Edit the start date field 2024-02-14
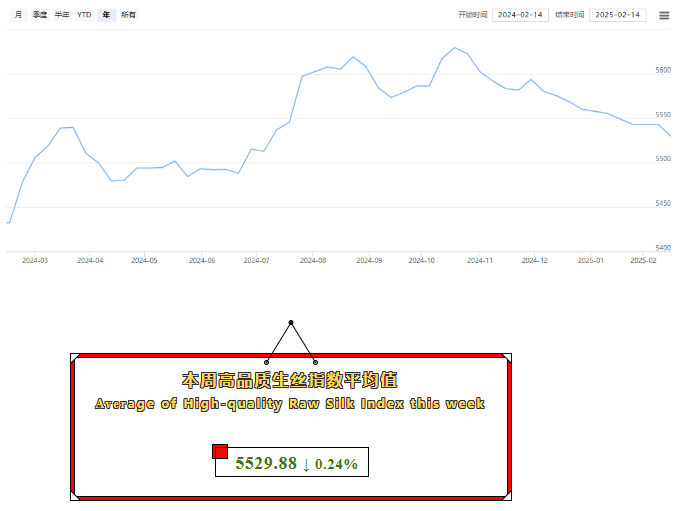 [519, 15]
